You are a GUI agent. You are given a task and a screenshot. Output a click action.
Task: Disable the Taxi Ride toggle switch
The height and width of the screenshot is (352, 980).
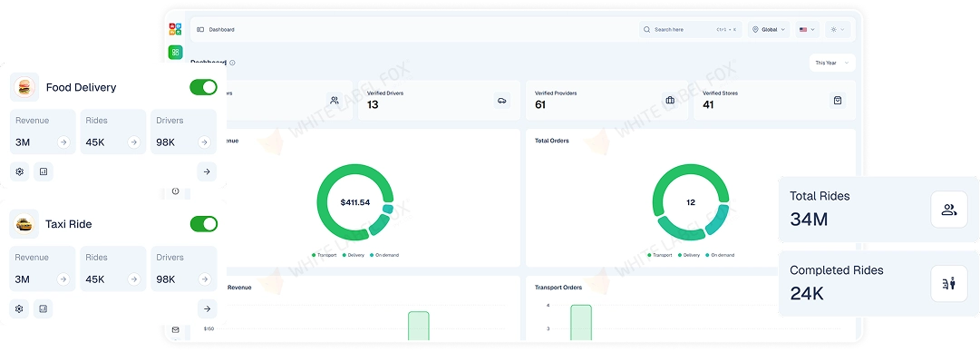click(x=204, y=224)
